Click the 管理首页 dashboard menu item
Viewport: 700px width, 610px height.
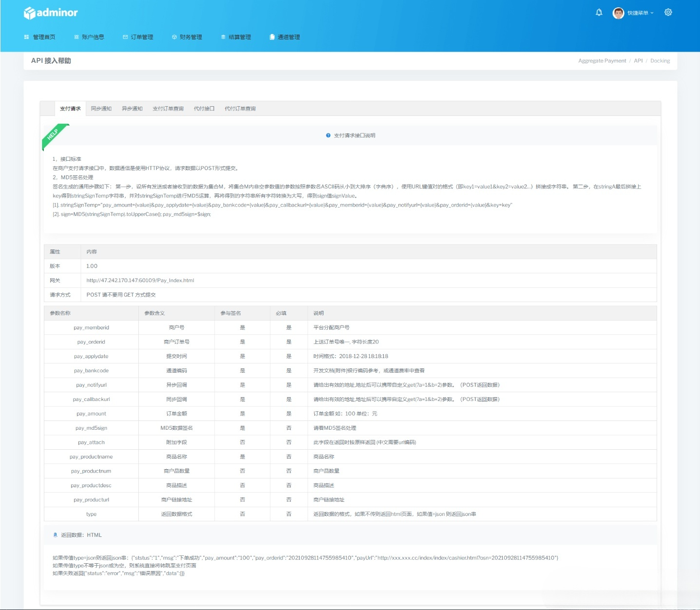[40, 37]
